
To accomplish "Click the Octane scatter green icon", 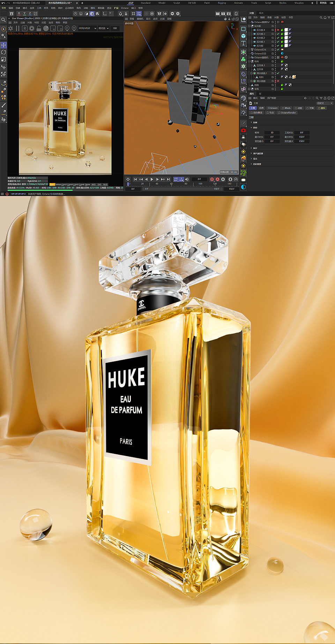I will 243,173.
